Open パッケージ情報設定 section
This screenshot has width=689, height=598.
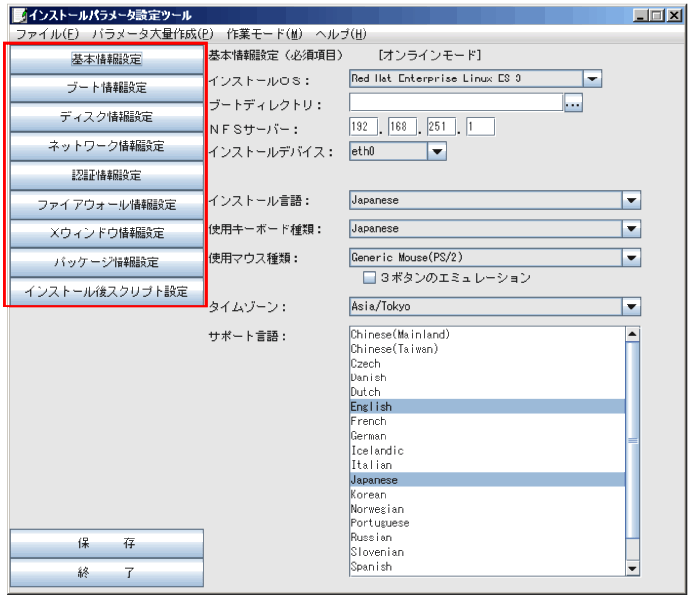(106, 262)
